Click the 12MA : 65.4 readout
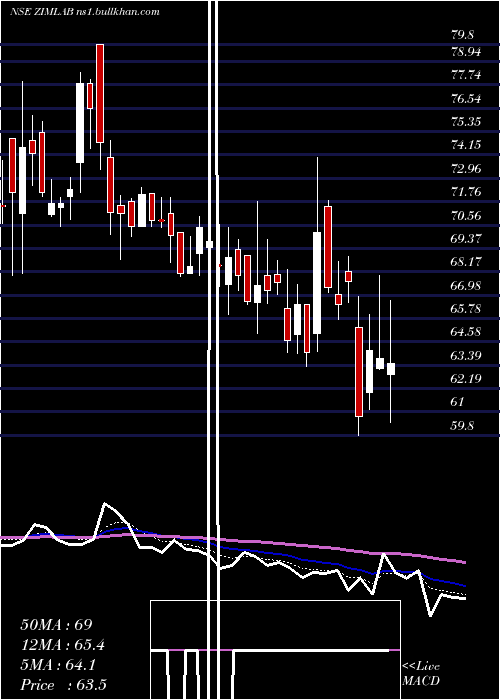The image size is (500, 700). tap(63, 645)
